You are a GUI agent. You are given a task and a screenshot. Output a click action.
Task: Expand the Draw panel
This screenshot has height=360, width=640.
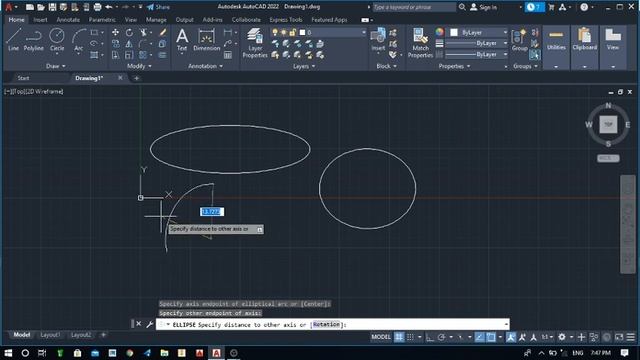point(56,66)
